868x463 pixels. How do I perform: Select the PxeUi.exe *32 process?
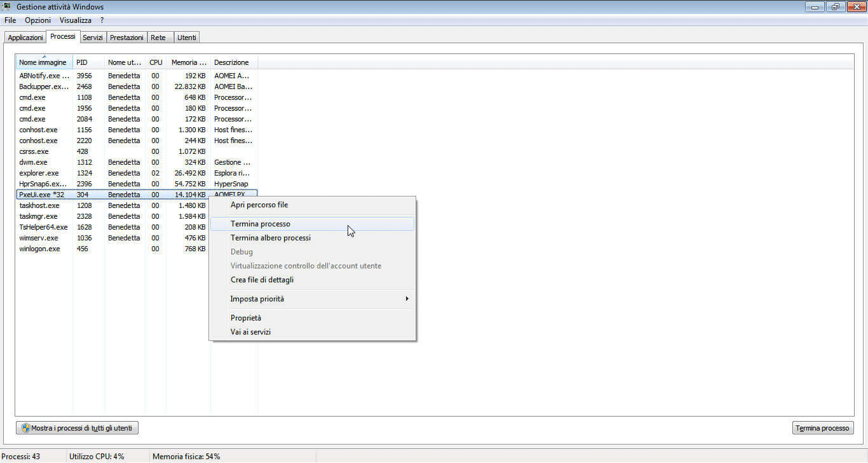(x=137, y=195)
